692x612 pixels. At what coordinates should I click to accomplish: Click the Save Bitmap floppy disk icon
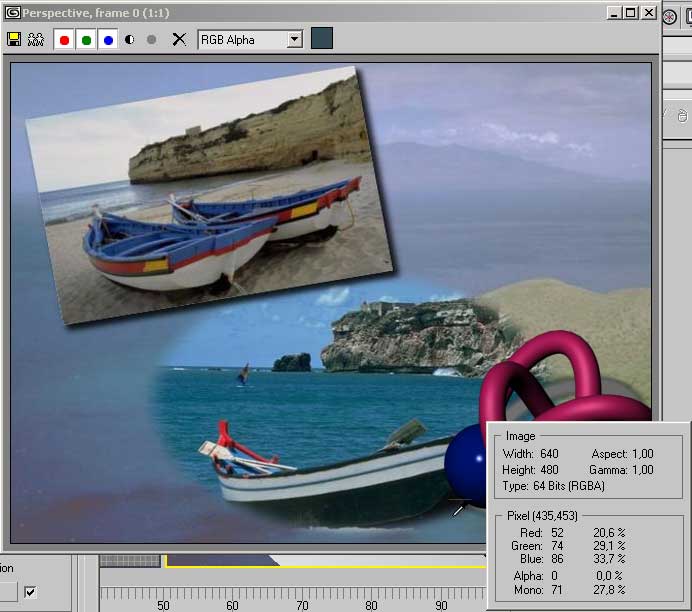coord(14,40)
